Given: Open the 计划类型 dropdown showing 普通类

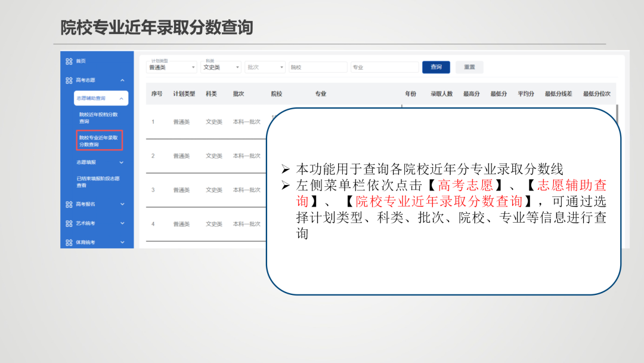Looking at the screenshot, I should (172, 67).
